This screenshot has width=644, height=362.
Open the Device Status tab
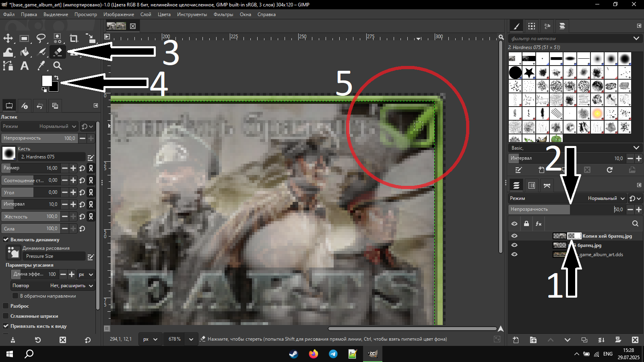tap(25, 106)
